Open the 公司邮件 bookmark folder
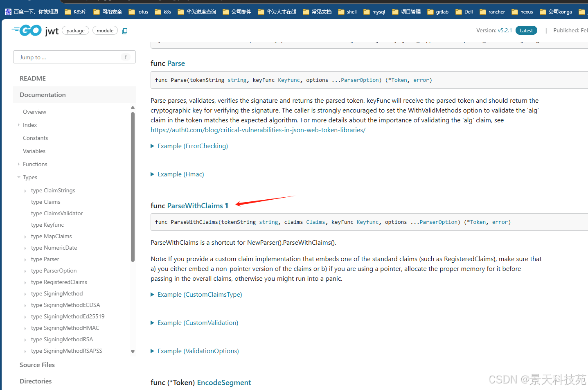 (237, 12)
